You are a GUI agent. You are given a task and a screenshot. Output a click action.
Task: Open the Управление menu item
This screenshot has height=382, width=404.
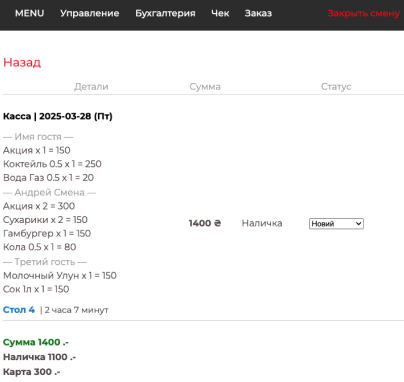90,13
